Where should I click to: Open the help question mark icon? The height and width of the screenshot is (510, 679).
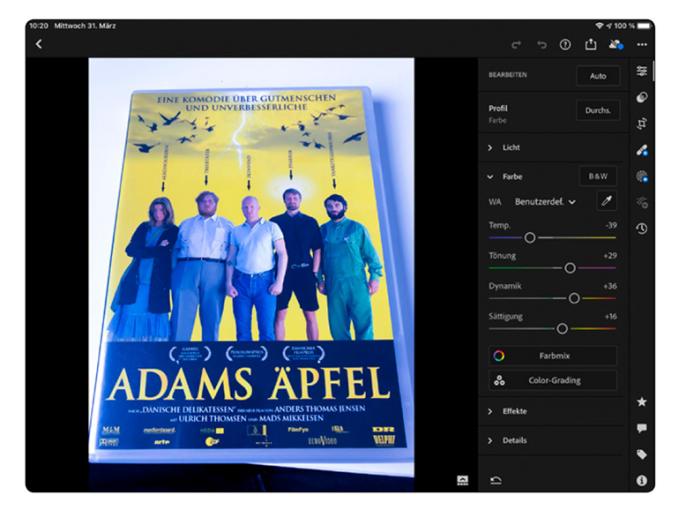[565, 45]
